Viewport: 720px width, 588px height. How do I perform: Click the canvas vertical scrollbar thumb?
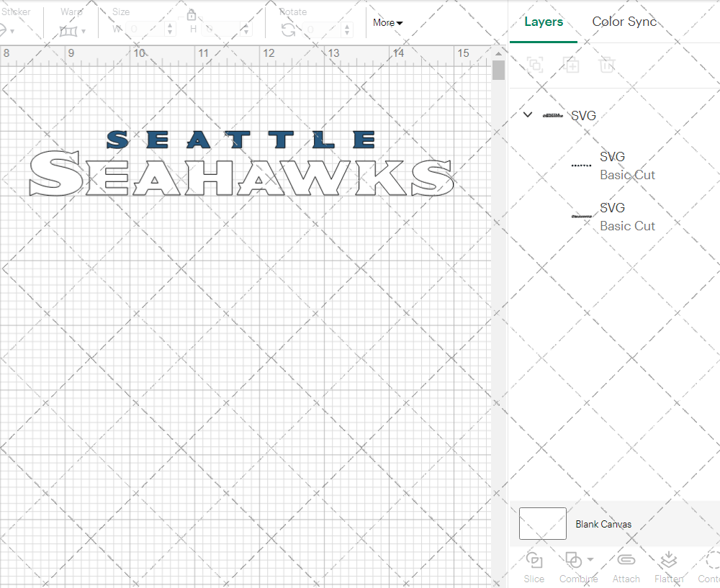tap(498, 70)
